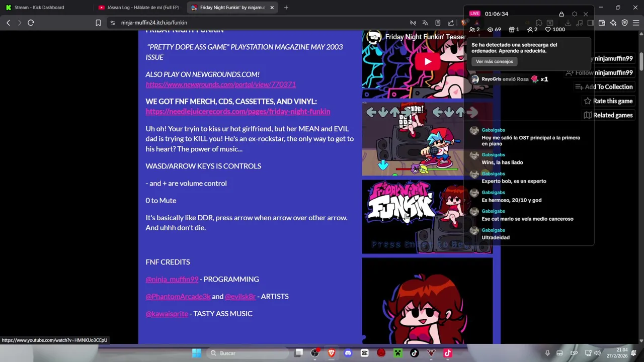644x362 pixels.
Task: Click RayoGris envió Rosa notification
Action: point(509,79)
